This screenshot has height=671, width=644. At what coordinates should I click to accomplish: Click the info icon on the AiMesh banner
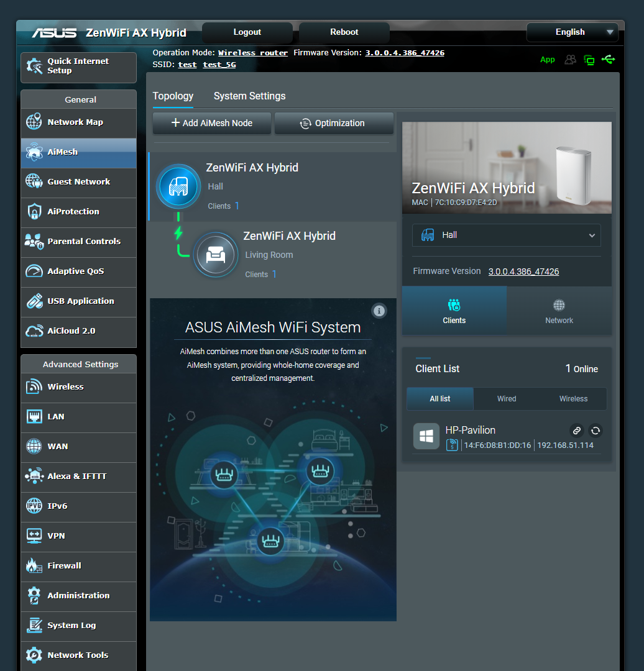tap(379, 311)
